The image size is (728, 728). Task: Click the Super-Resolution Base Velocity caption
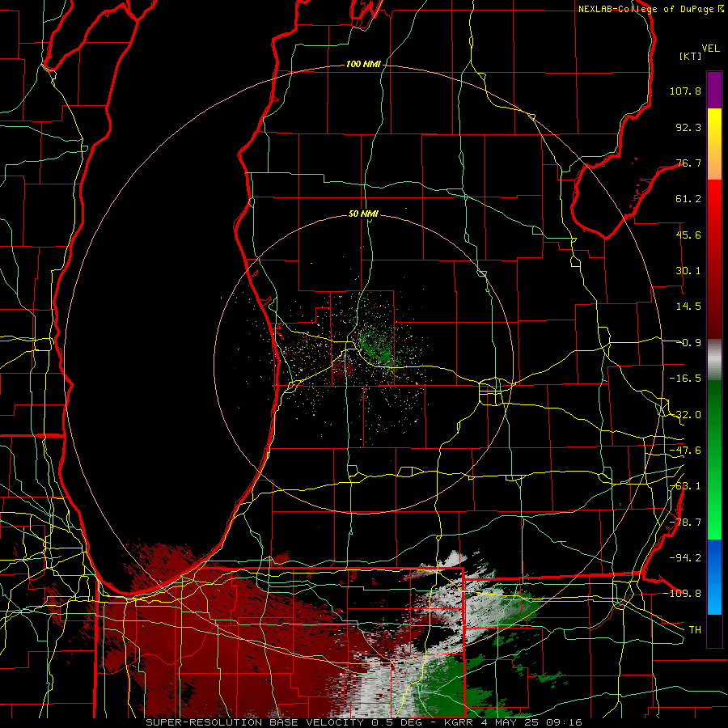click(363, 722)
